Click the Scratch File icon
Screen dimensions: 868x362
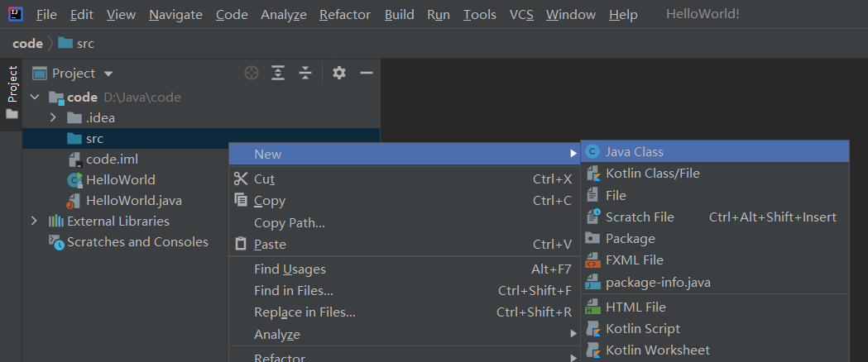[x=593, y=217]
